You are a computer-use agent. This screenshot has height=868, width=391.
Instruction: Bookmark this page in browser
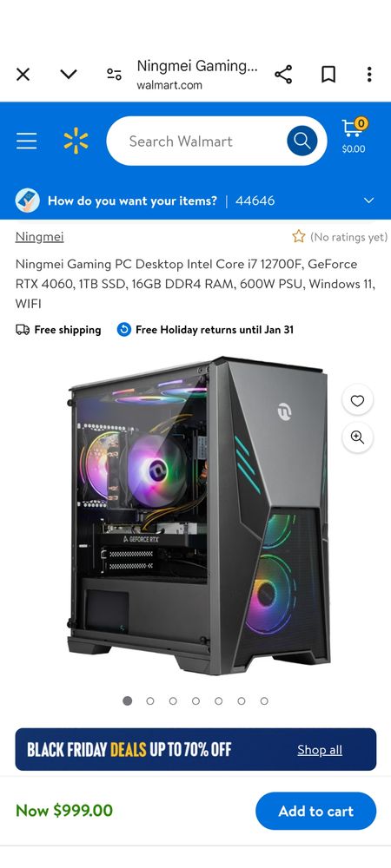[328, 74]
